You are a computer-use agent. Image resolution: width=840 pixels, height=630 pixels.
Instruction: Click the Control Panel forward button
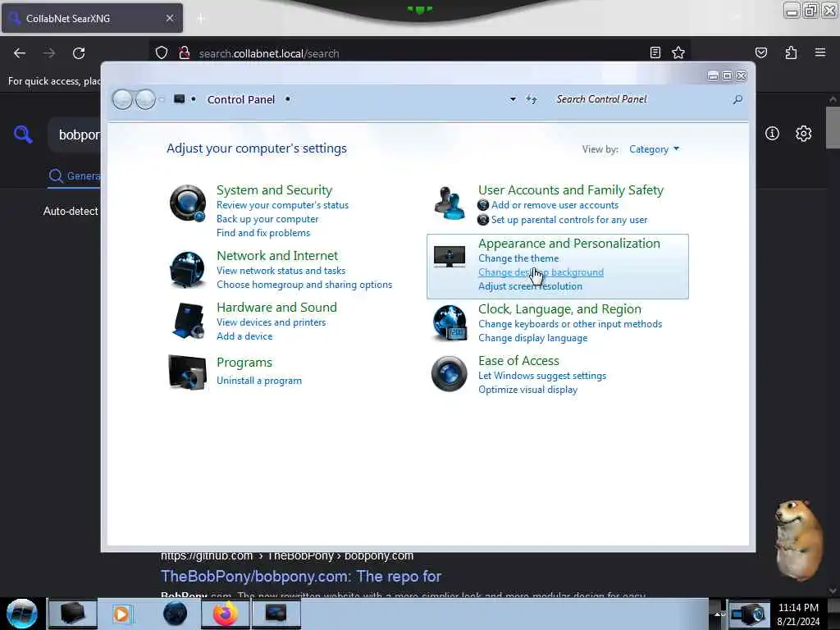tap(145, 99)
